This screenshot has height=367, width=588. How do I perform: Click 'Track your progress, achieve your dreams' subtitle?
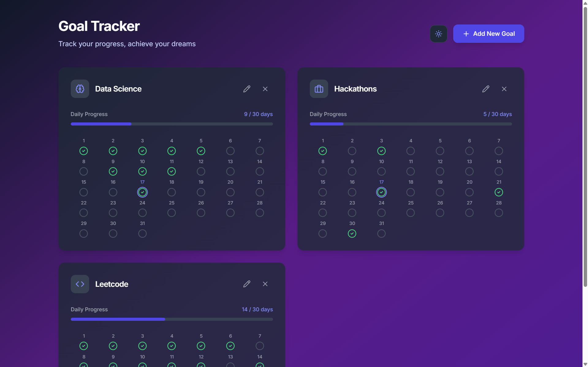(x=127, y=44)
